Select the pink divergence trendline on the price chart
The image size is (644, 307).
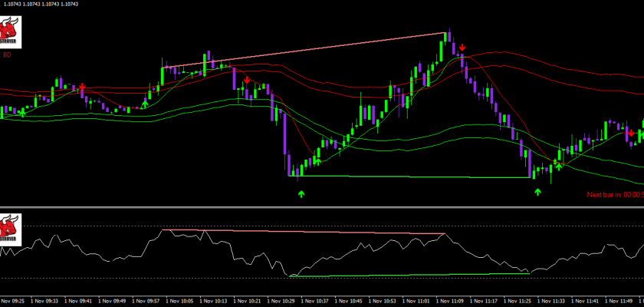307,49
